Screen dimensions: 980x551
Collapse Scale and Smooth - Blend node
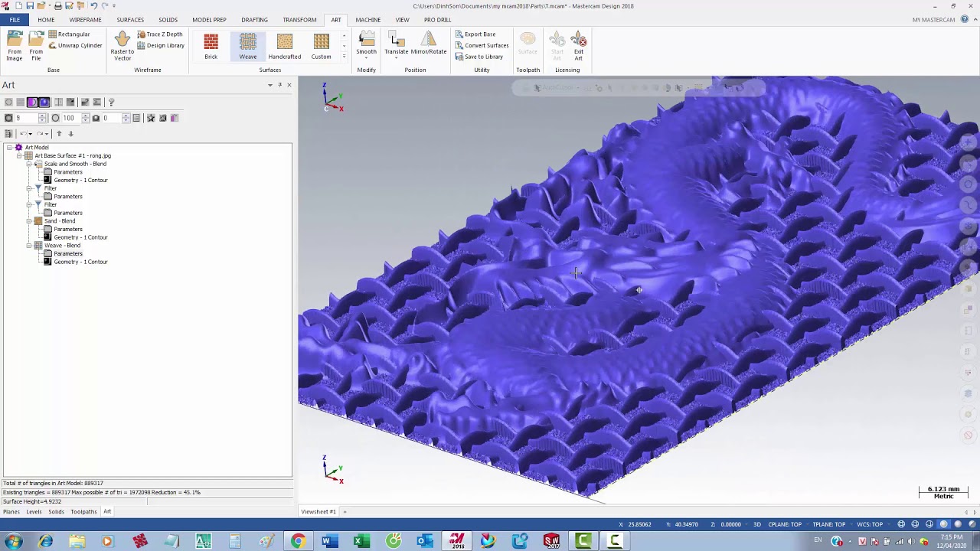click(29, 164)
